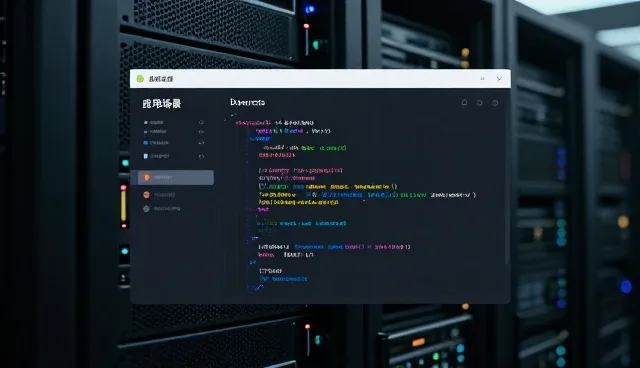Click the window title beside the green logo

pyautogui.click(x=161, y=79)
